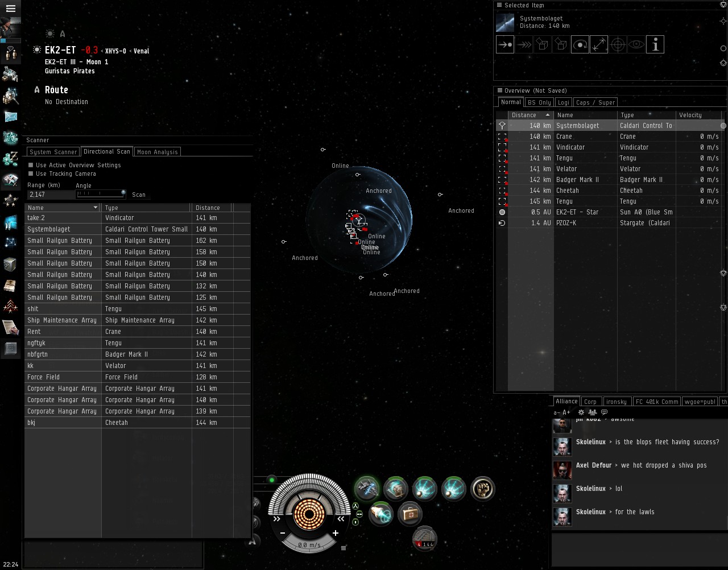Click the speech bubble icon in chat toolbar
This screenshot has width=728, height=570.
[605, 412]
